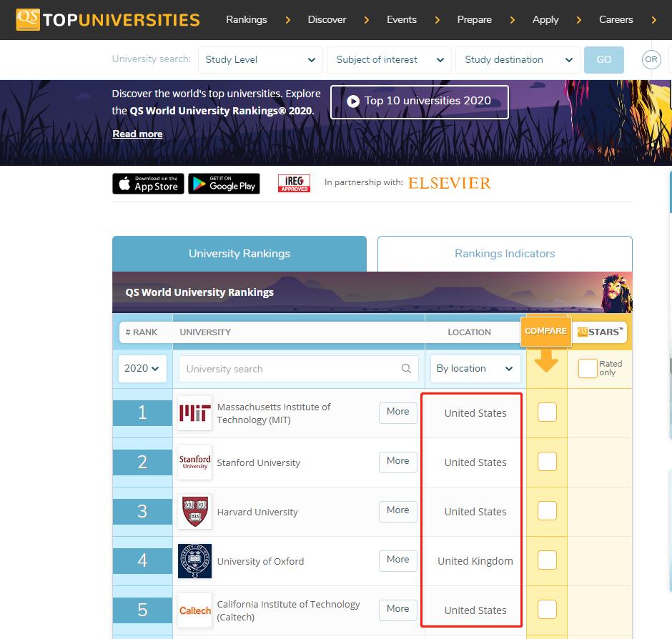Click More button for MIT

click(398, 413)
